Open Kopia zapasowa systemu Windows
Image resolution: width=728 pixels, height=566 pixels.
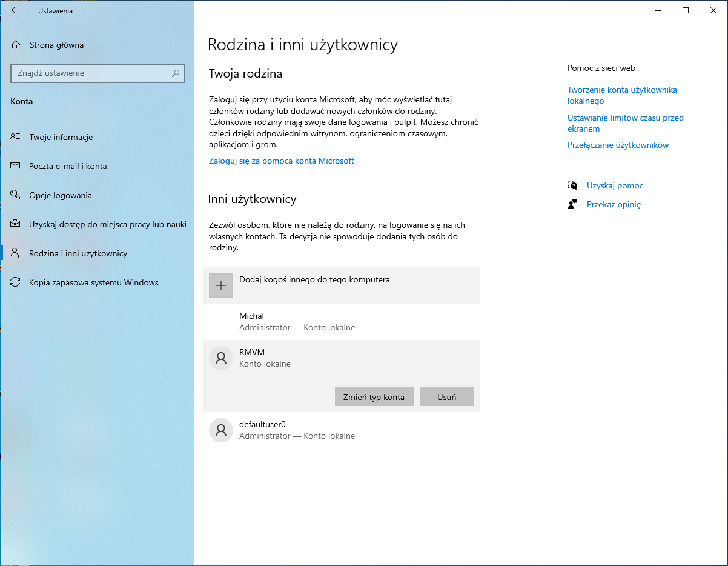93,282
